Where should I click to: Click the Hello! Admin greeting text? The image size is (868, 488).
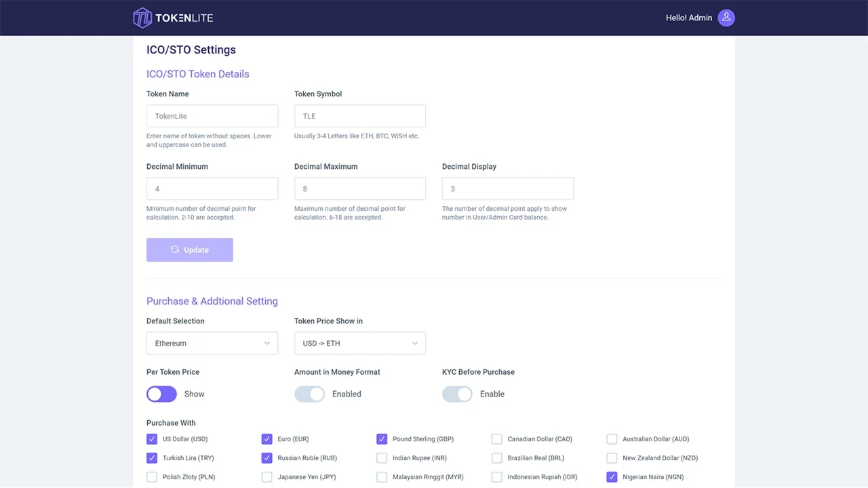click(x=688, y=18)
